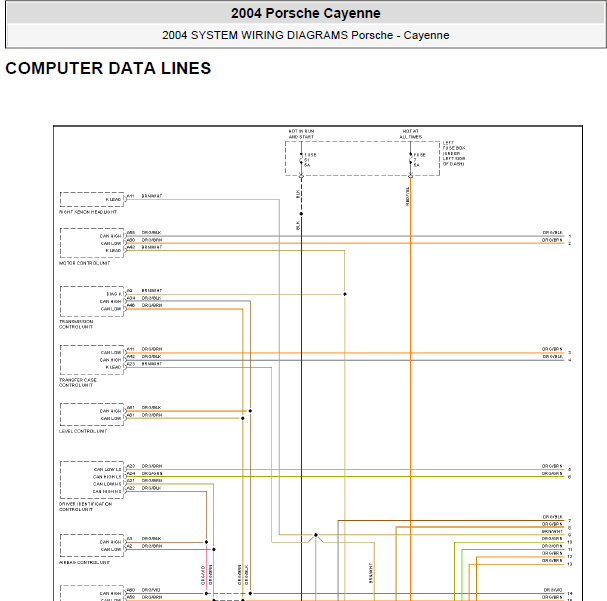Click 'CAN LOW LS' pin in Driver Identification unit

point(108,469)
